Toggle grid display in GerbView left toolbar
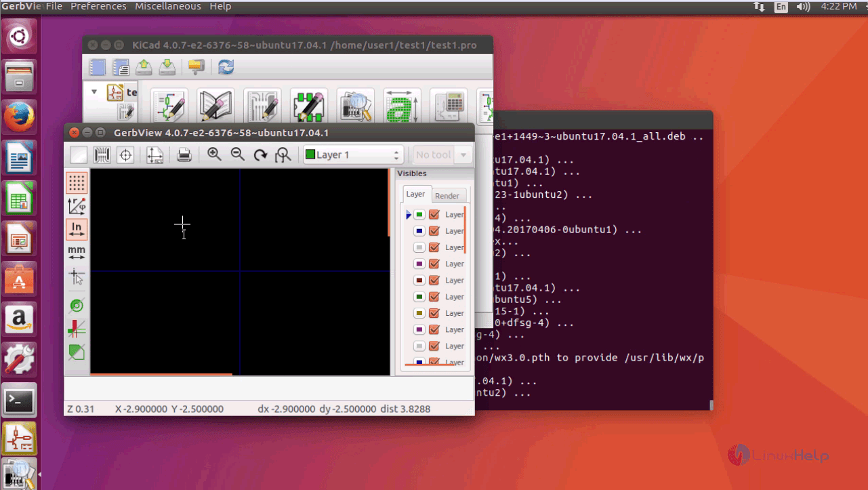This screenshot has height=490, width=868. [x=77, y=182]
